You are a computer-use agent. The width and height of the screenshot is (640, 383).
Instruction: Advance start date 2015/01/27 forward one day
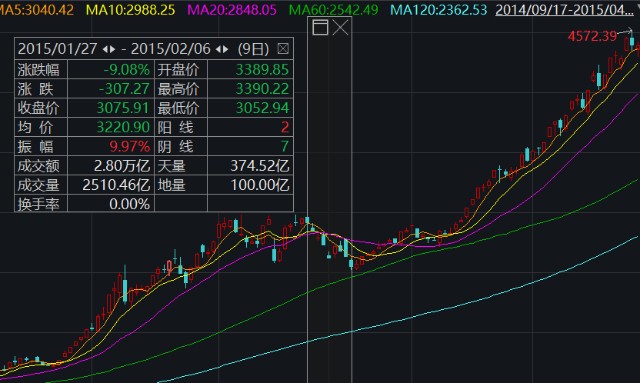[112, 49]
